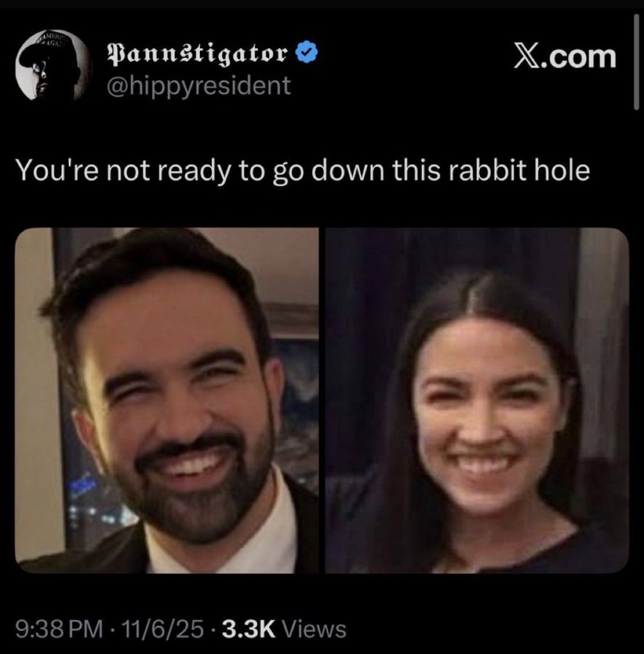This screenshot has width=644, height=654.
Task: Open the right photo of smiling woman
Action: (477, 400)
